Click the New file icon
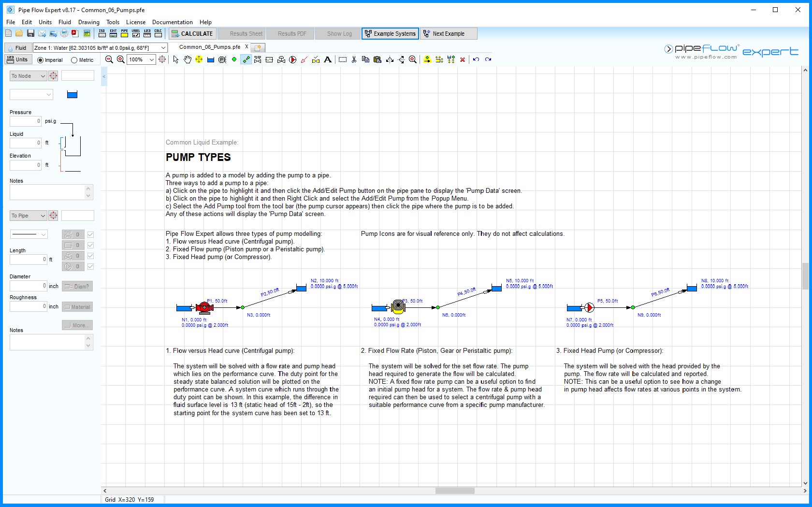The height and width of the screenshot is (507, 812). [8, 33]
